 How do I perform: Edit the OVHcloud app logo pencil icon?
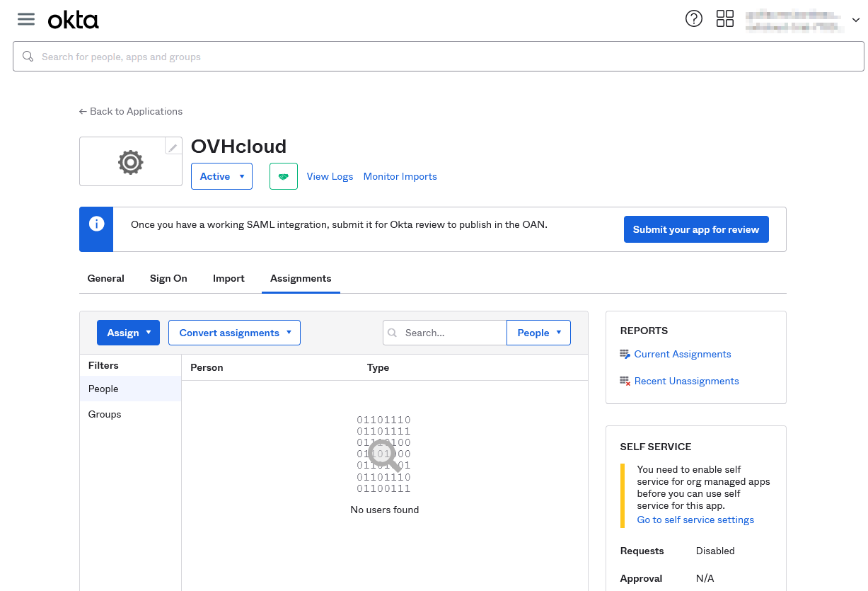173,147
